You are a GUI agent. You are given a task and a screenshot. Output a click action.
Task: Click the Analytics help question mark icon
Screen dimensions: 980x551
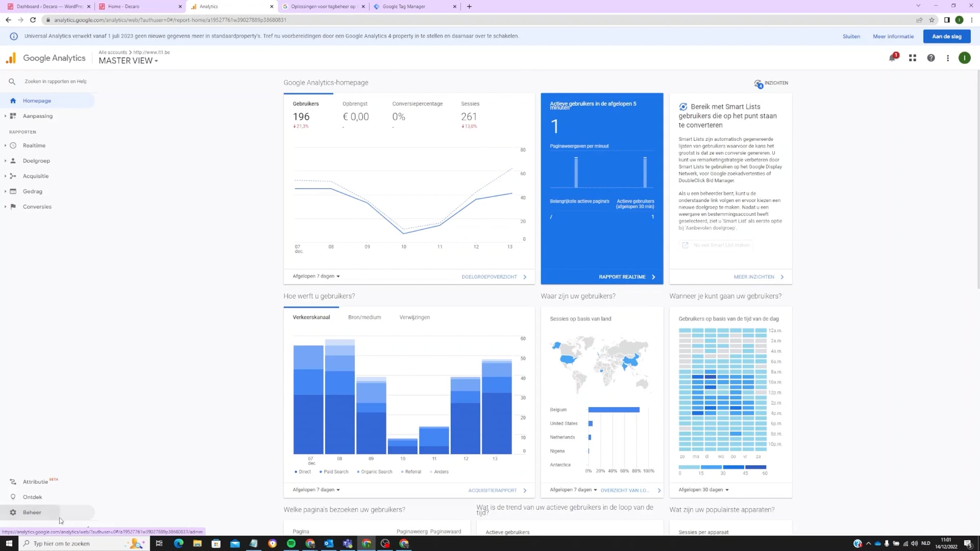click(x=931, y=58)
